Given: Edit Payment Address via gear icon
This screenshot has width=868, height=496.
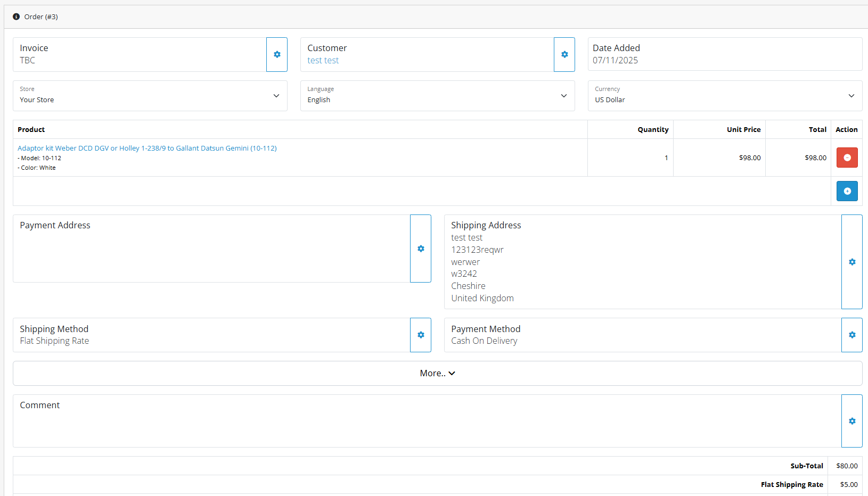Looking at the screenshot, I should (421, 249).
